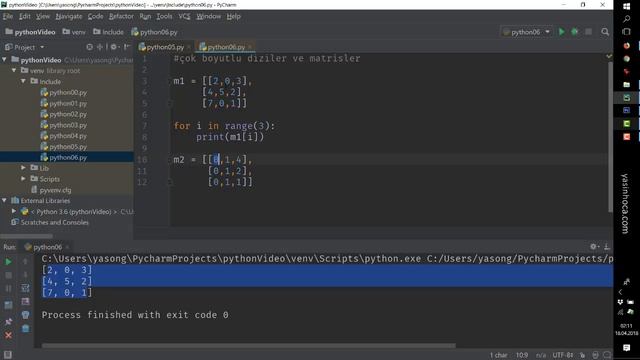Screen dimensions: 640x360
Task: Collapse External Libraries node
Action: click(x=4, y=200)
